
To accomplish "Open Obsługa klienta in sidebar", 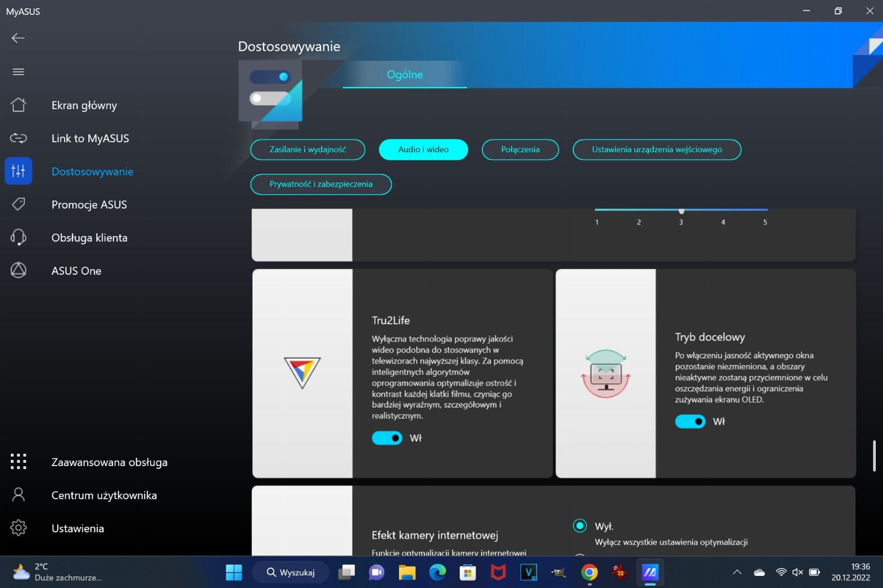I will (89, 238).
